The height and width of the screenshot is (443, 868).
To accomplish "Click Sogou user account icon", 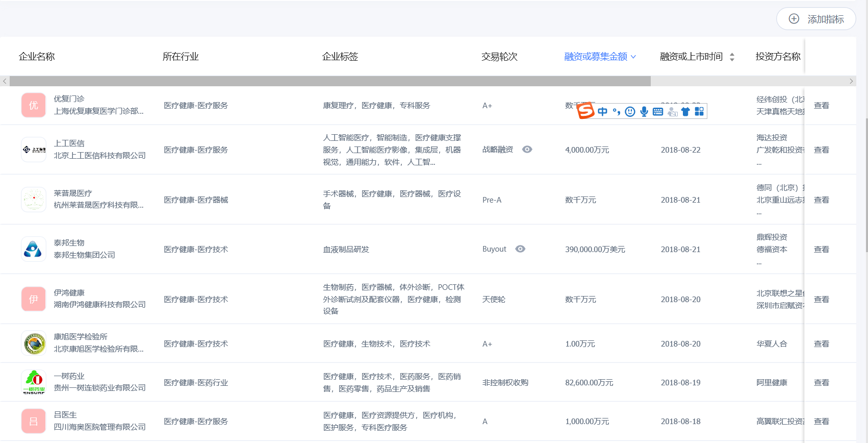I will click(672, 111).
